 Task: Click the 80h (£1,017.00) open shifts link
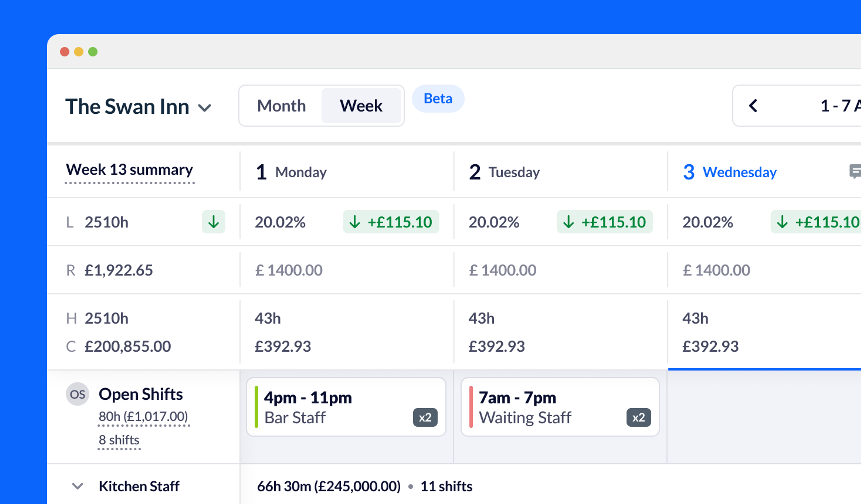(143, 417)
